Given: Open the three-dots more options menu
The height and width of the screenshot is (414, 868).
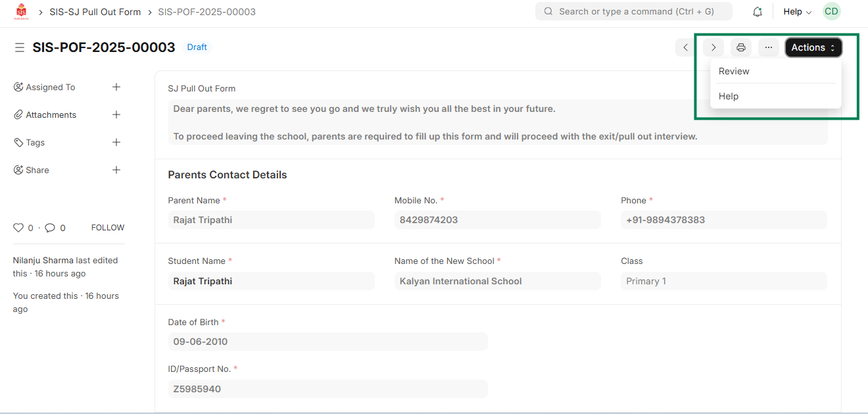Looking at the screenshot, I should coord(769,47).
